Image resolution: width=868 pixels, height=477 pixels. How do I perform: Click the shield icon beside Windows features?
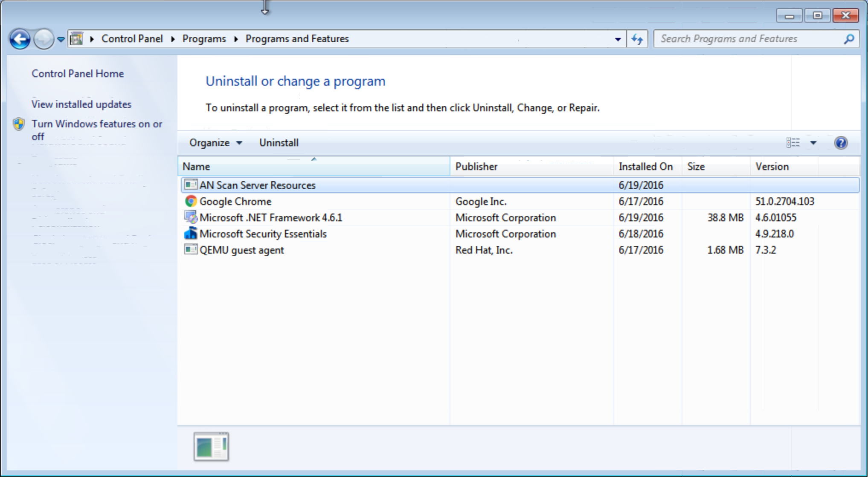[x=19, y=124]
